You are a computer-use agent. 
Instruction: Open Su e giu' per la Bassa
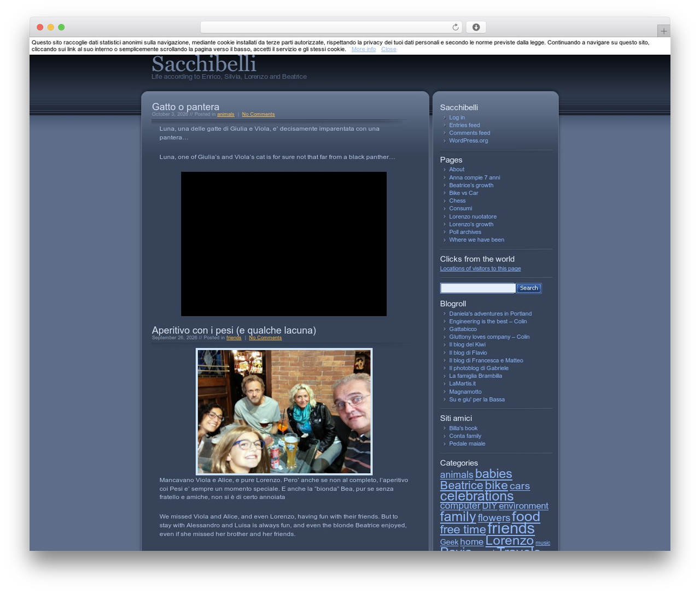click(476, 399)
